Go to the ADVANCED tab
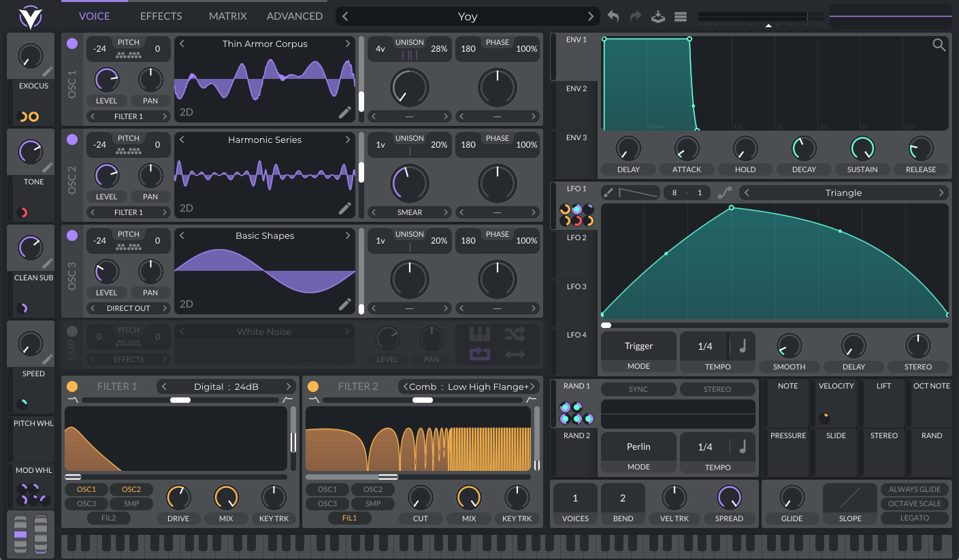This screenshot has width=959, height=560. (295, 16)
